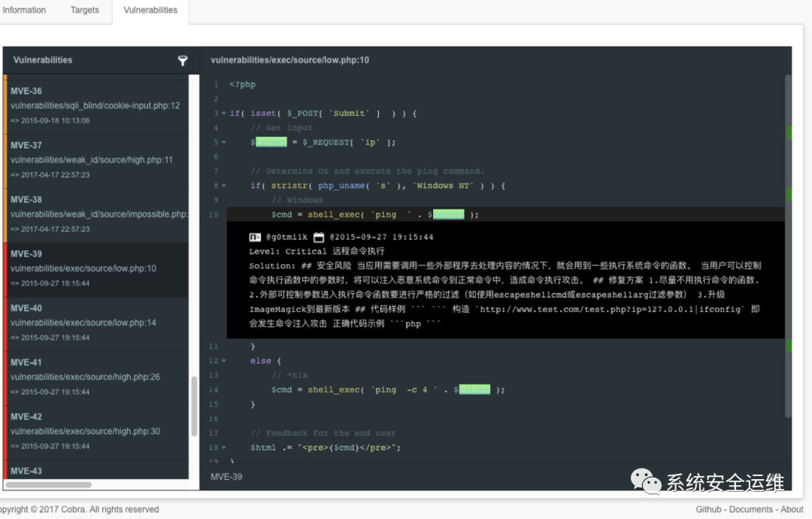
Task: Switch to the Targets tab
Action: tap(84, 10)
